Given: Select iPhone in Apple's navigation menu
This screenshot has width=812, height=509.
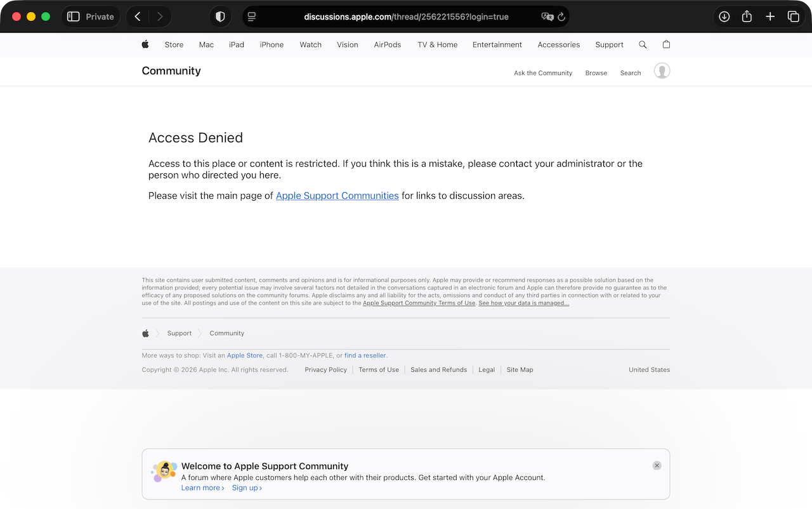Looking at the screenshot, I should pos(272,44).
